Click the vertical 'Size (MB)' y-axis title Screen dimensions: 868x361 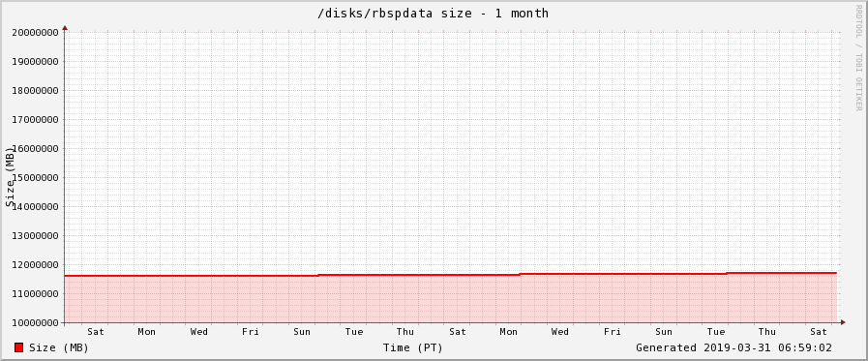pos(10,177)
